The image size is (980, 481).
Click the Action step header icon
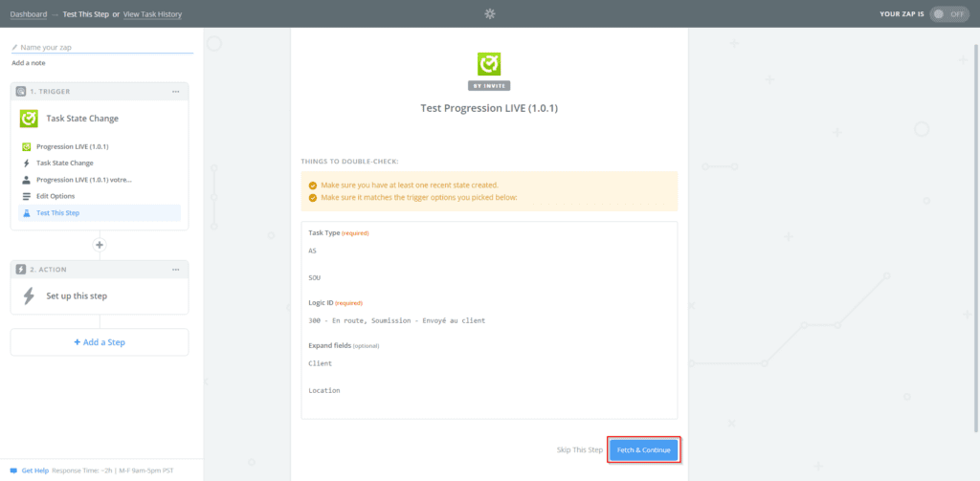pyautogui.click(x=21, y=270)
